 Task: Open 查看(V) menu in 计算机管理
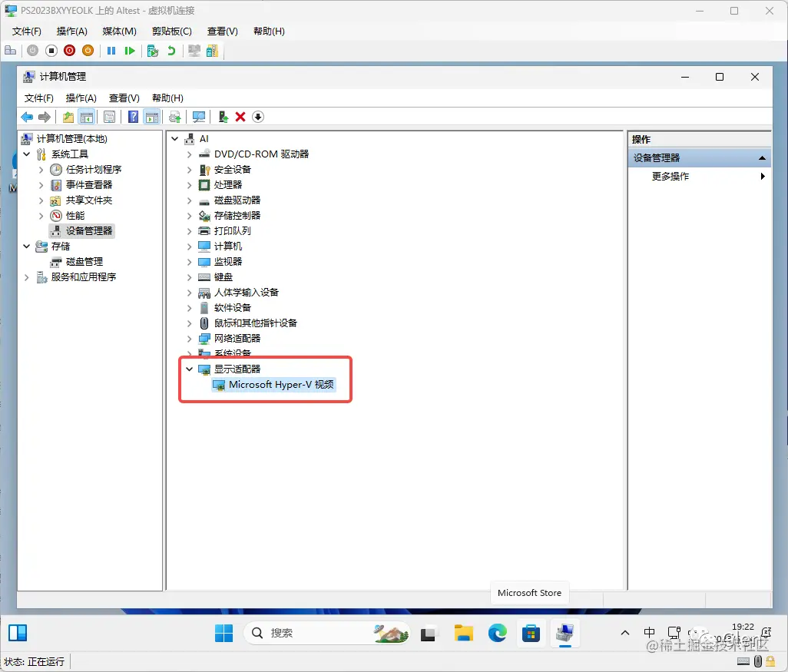pos(124,98)
